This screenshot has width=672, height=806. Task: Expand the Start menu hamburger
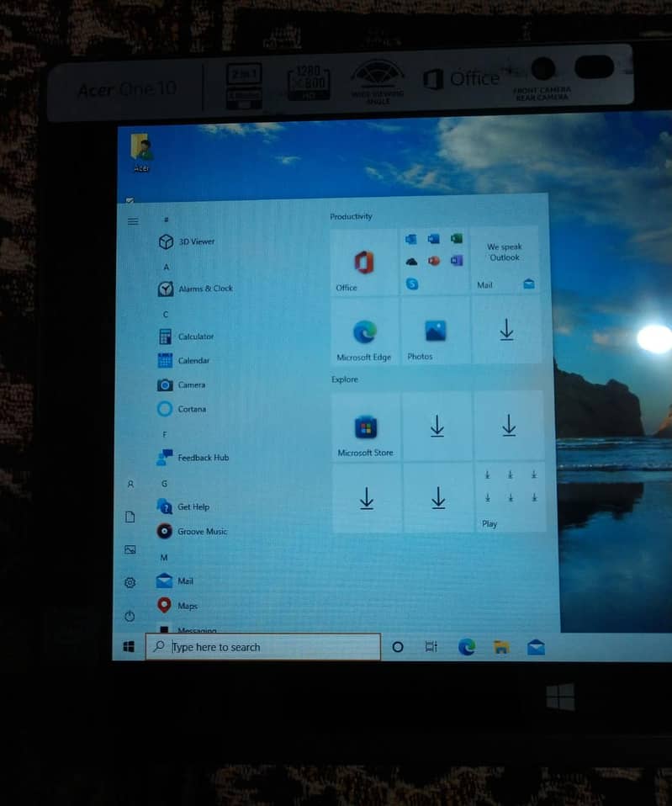(133, 221)
